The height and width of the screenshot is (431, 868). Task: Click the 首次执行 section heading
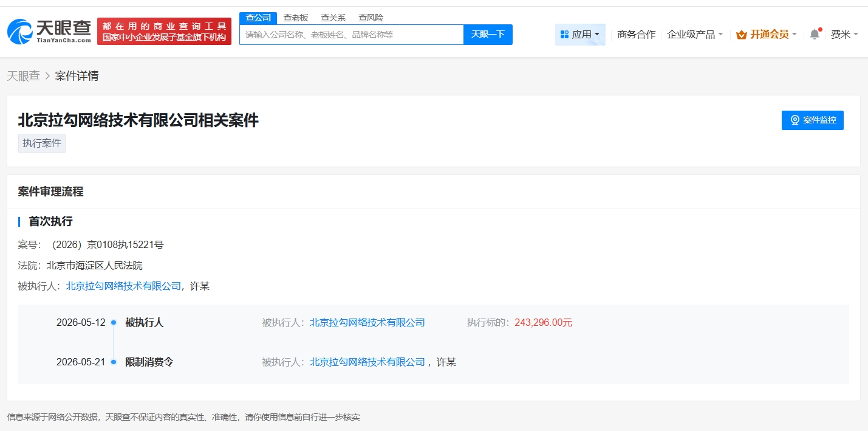[x=50, y=221]
